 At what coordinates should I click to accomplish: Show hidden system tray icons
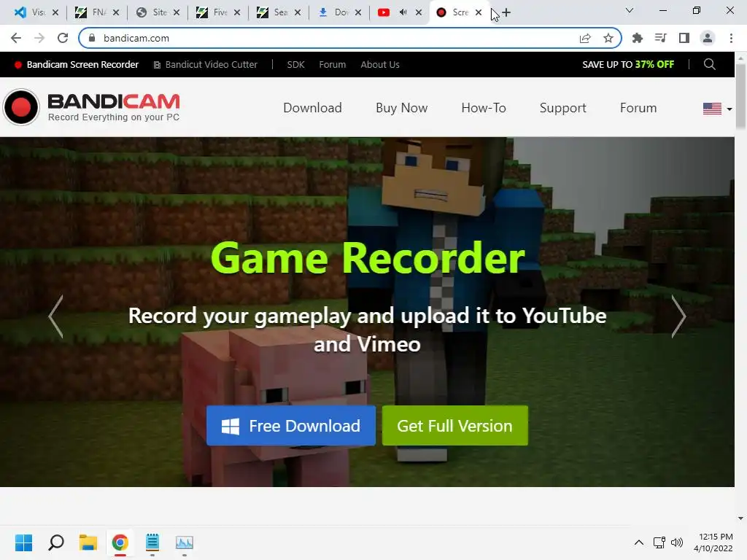click(639, 542)
